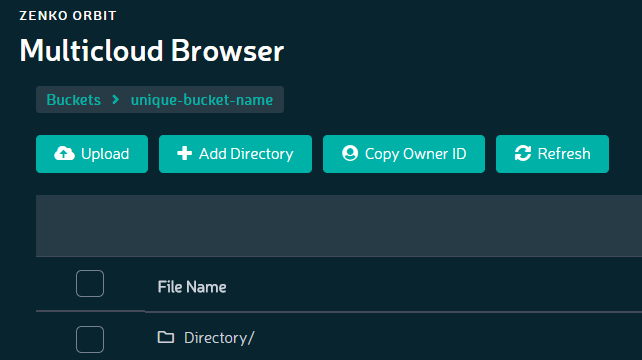Viewport: 642px width, 360px height.
Task: Check the box for the Directory/ row
Action: [x=90, y=339]
